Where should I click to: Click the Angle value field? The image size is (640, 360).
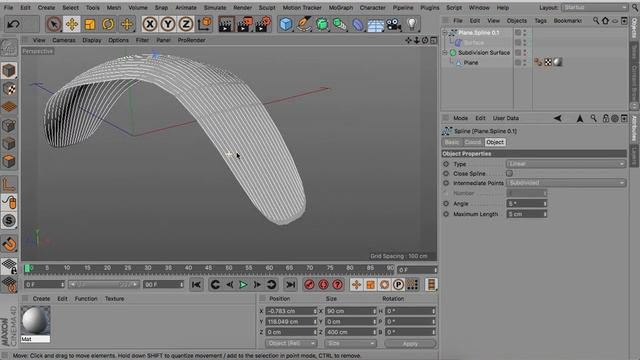click(x=527, y=203)
